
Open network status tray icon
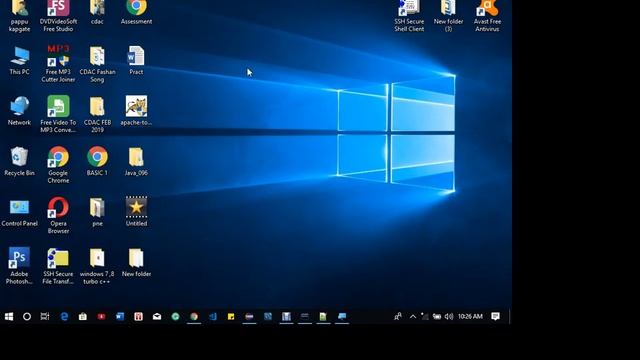424,316
